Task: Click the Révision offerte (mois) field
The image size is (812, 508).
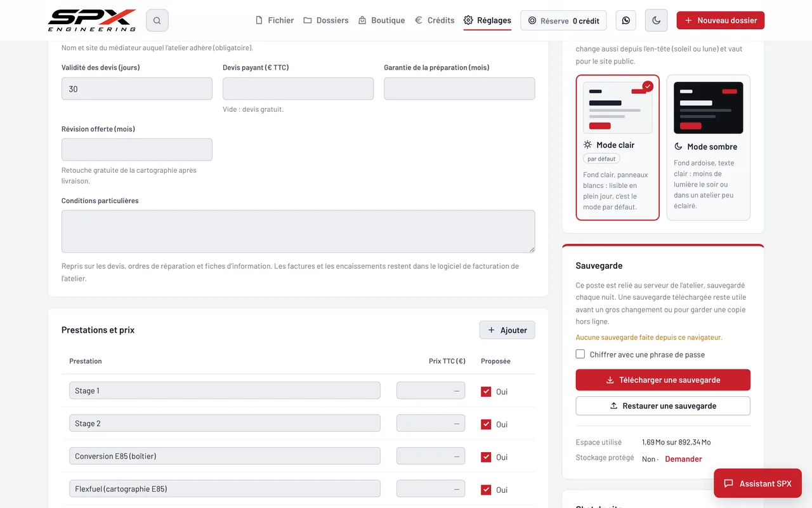Action: tap(137, 150)
